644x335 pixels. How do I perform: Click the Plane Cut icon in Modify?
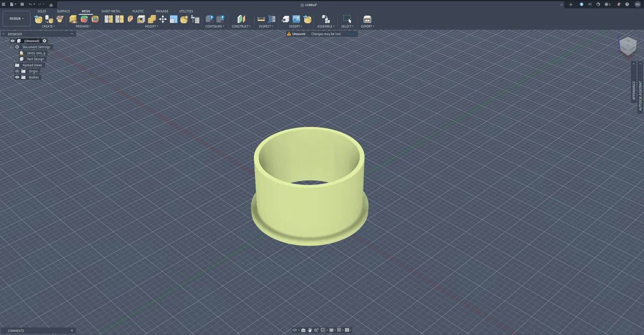tap(130, 19)
